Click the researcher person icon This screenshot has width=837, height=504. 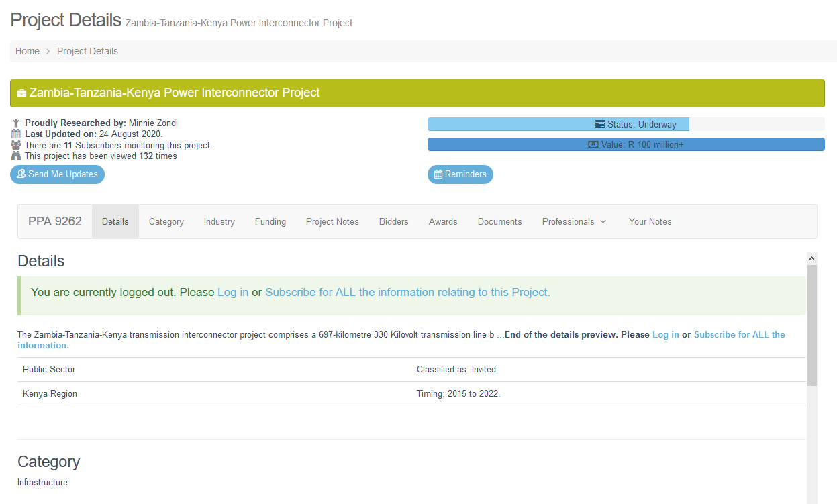pos(16,123)
